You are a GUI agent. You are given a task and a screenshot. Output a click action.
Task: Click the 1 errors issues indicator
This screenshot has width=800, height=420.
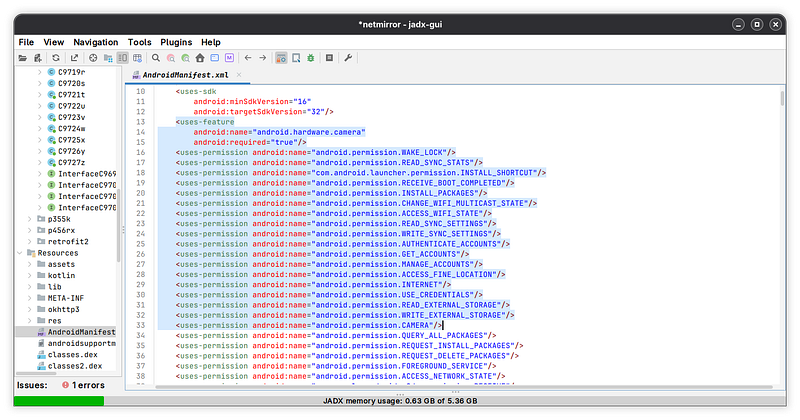(x=83, y=385)
